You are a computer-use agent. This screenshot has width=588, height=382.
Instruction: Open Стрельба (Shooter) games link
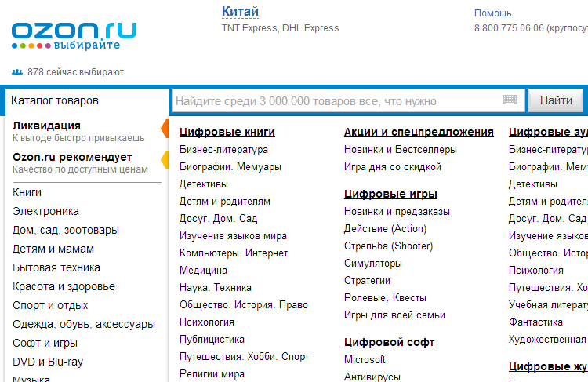(x=389, y=246)
